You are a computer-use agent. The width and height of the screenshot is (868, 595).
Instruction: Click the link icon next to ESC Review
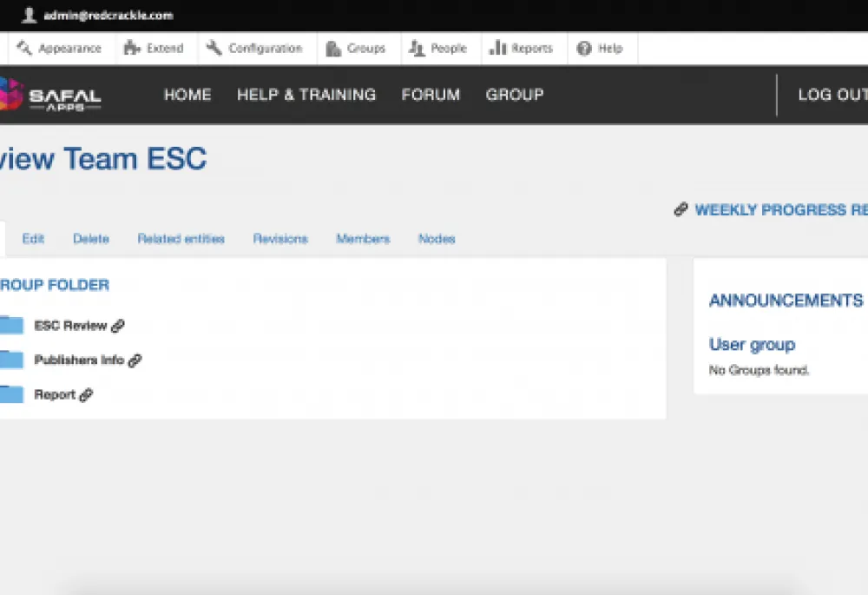pyautogui.click(x=117, y=326)
